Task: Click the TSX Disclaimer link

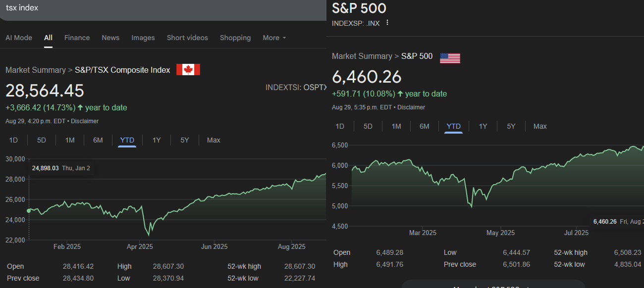Action: coord(85,121)
